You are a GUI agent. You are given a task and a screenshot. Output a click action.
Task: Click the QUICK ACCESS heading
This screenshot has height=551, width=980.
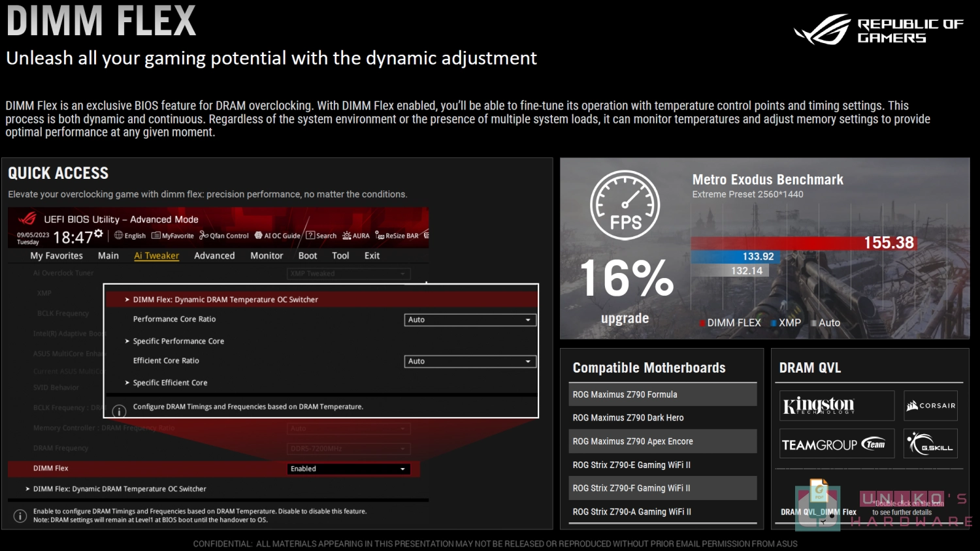[x=58, y=173]
